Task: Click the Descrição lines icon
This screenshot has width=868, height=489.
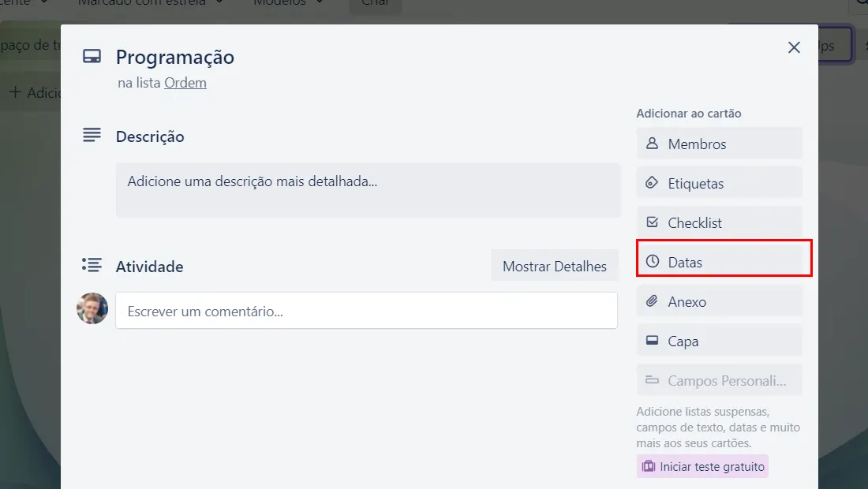Action: 92,134
